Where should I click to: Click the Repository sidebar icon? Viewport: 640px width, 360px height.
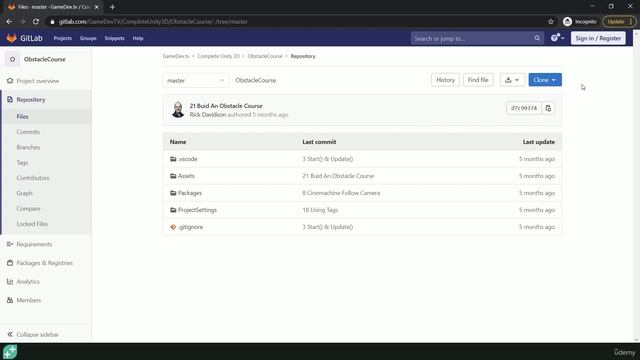10,100
